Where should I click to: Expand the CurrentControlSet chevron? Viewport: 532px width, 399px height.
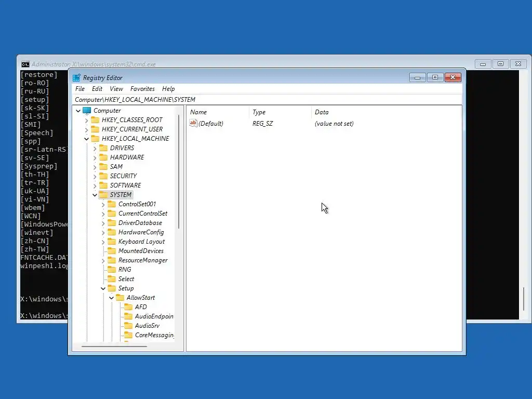103,214
